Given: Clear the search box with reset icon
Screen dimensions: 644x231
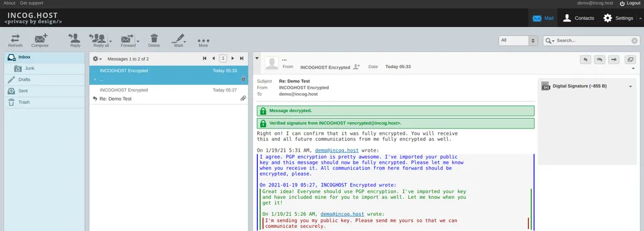Looking at the screenshot, I should click(635, 41).
